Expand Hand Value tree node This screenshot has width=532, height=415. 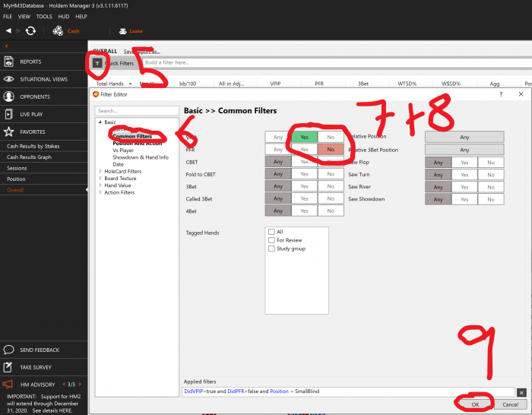point(100,185)
